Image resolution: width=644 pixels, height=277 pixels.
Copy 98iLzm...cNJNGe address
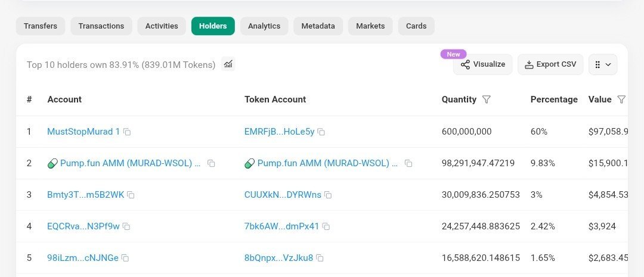125,258
